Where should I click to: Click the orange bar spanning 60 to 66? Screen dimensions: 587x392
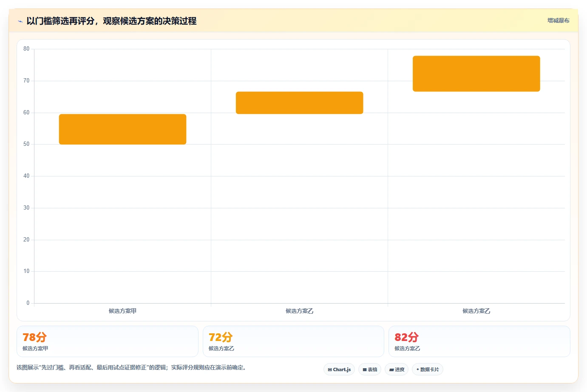(x=299, y=103)
